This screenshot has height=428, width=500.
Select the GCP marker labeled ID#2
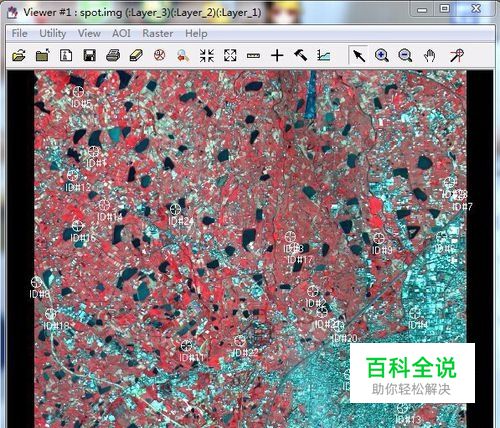pos(313,291)
